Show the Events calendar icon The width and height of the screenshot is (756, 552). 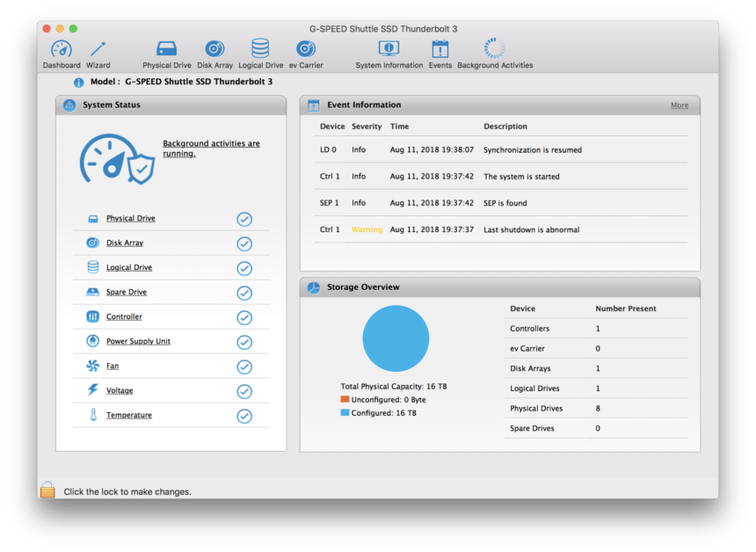pyautogui.click(x=440, y=49)
